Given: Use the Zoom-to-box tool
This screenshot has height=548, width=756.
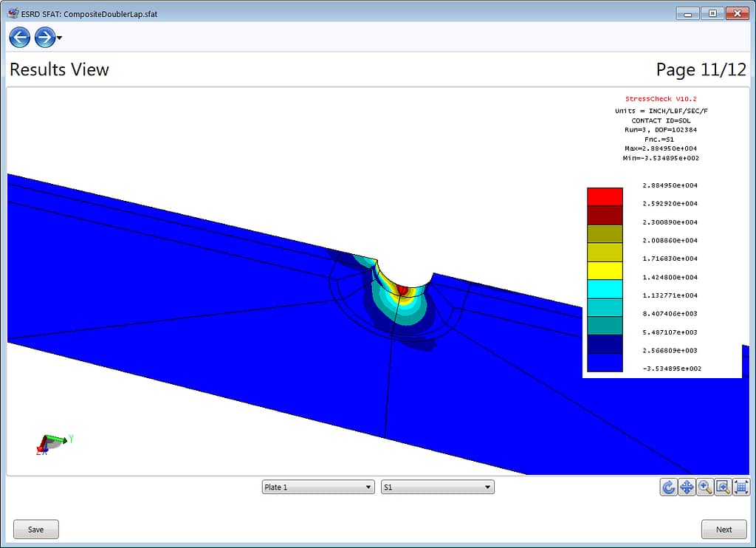Looking at the screenshot, I should pos(724,487).
